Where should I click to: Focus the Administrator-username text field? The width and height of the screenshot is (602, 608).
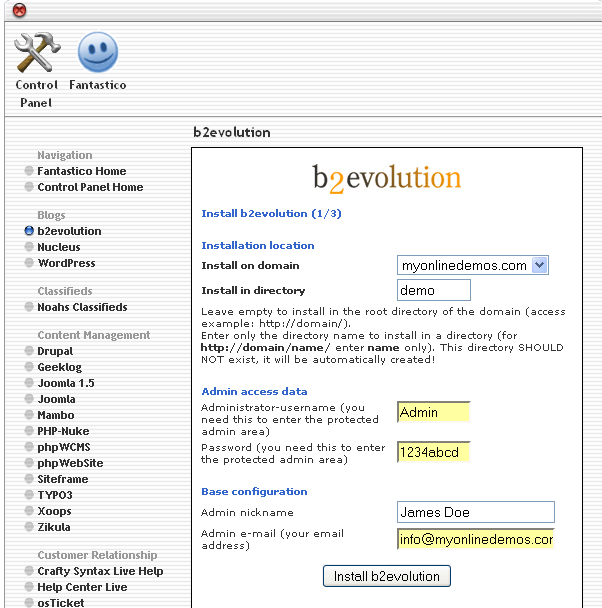(433, 412)
